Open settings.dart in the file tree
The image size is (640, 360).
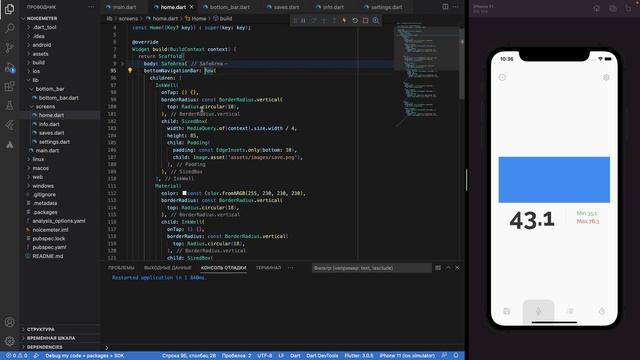click(x=54, y=142)
